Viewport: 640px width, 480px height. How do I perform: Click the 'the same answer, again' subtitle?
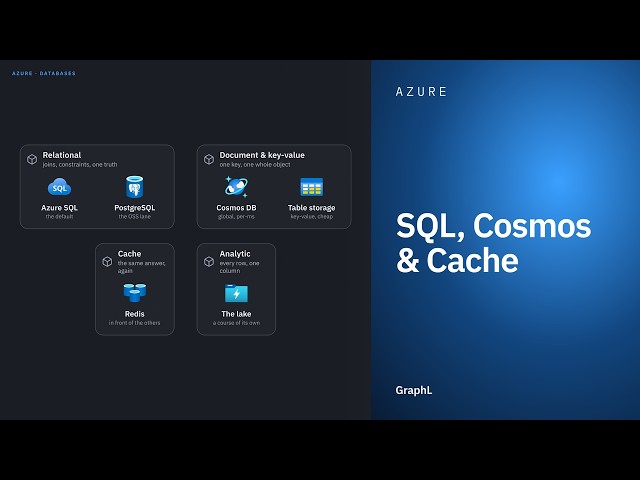[142, 267]
